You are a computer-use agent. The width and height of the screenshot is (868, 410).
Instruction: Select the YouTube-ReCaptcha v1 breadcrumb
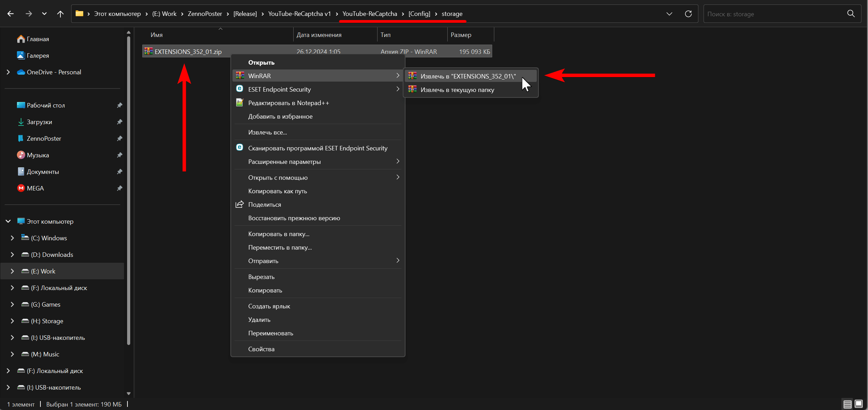click(x=299, y=14)
